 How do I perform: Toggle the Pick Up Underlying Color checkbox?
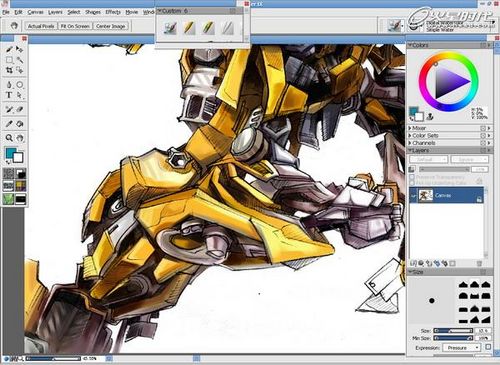pos(412,183)
